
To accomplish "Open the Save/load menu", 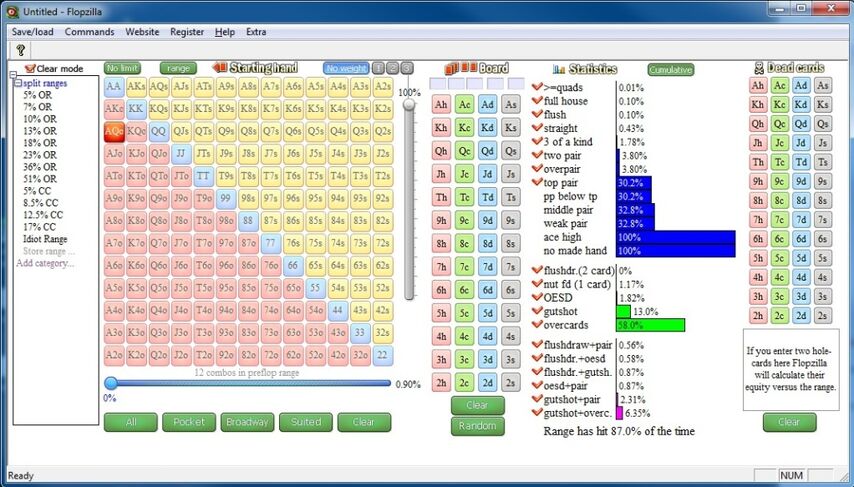I will pos(33,31).
